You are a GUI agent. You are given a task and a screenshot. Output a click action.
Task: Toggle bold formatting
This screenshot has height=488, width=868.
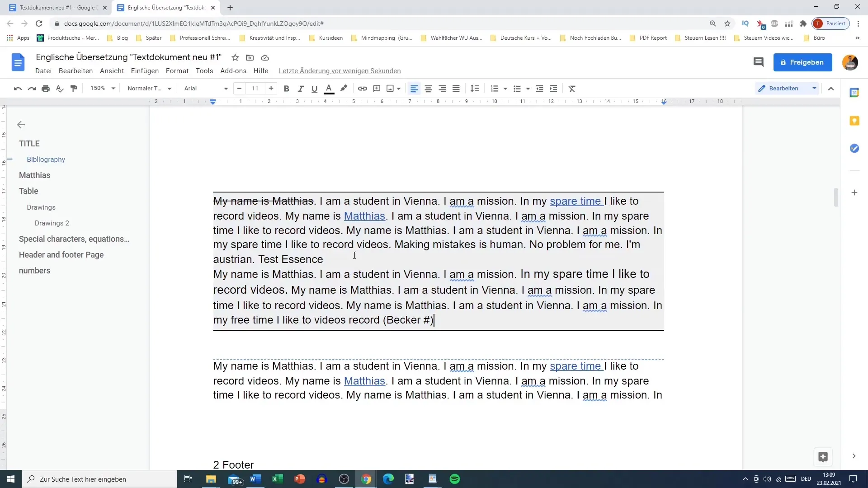286,89
